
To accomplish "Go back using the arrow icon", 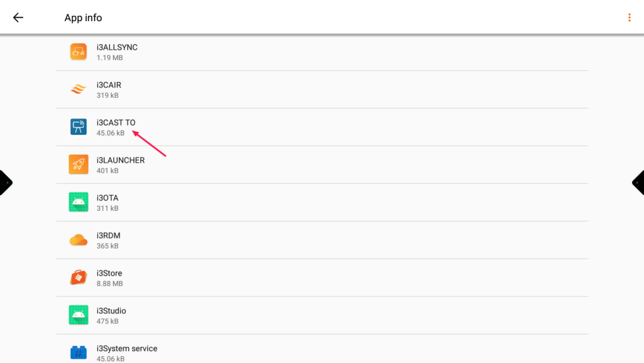I will tap(18, 18).
